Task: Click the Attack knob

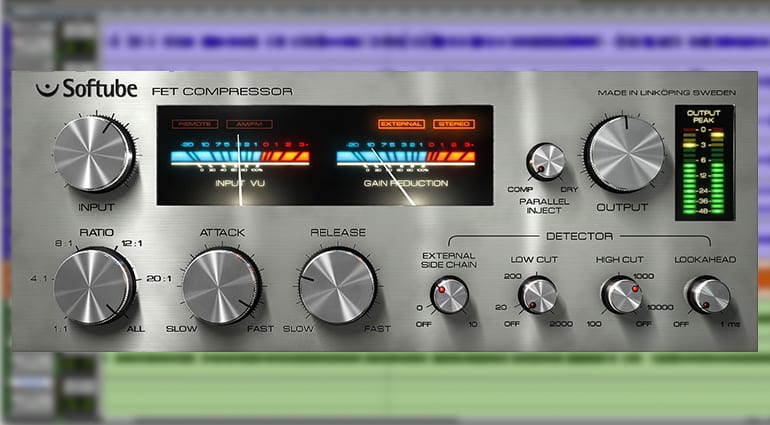Action: click(x=221, y=286)
